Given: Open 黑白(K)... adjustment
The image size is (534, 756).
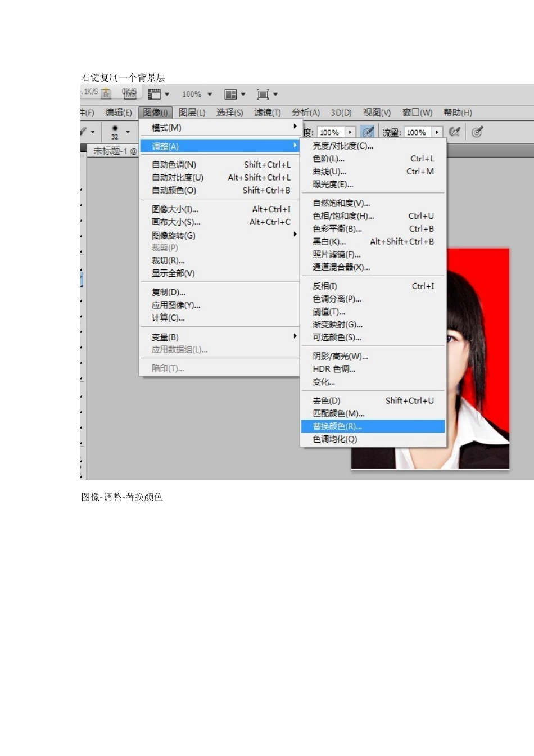Looking at the screenshot, I should click(373, 242).
